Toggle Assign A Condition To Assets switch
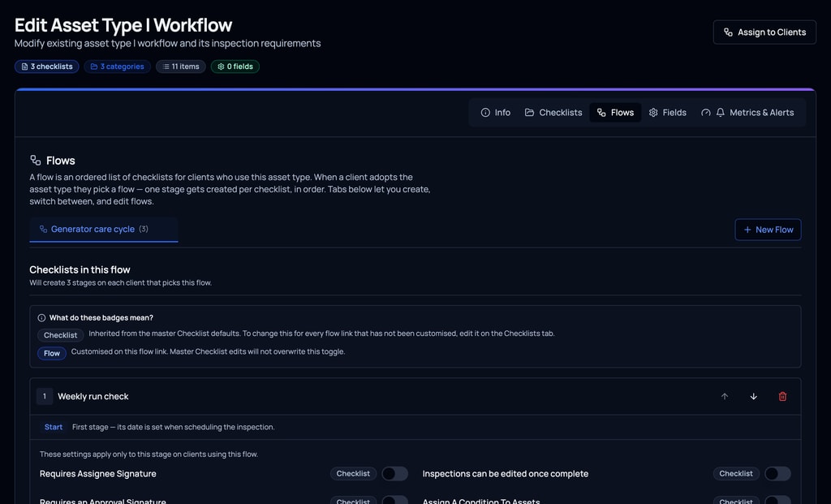This screenshot has width=831, height=504. [x=777, y=500]
